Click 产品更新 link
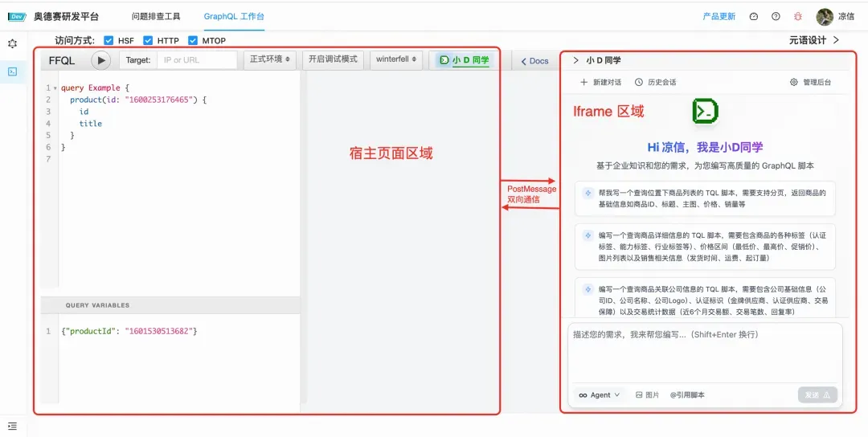Image resolution: width=868 pixels, height=437 pixels. tap(719, 17)
